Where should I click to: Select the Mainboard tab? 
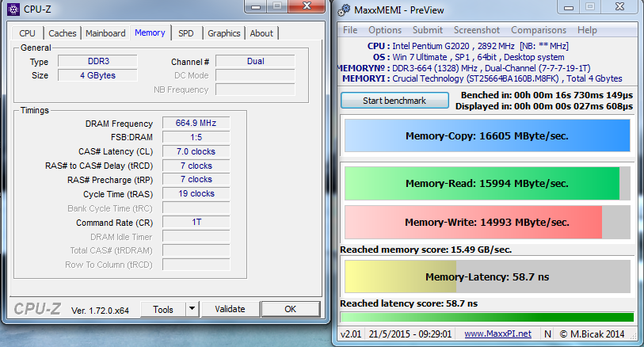105,33
